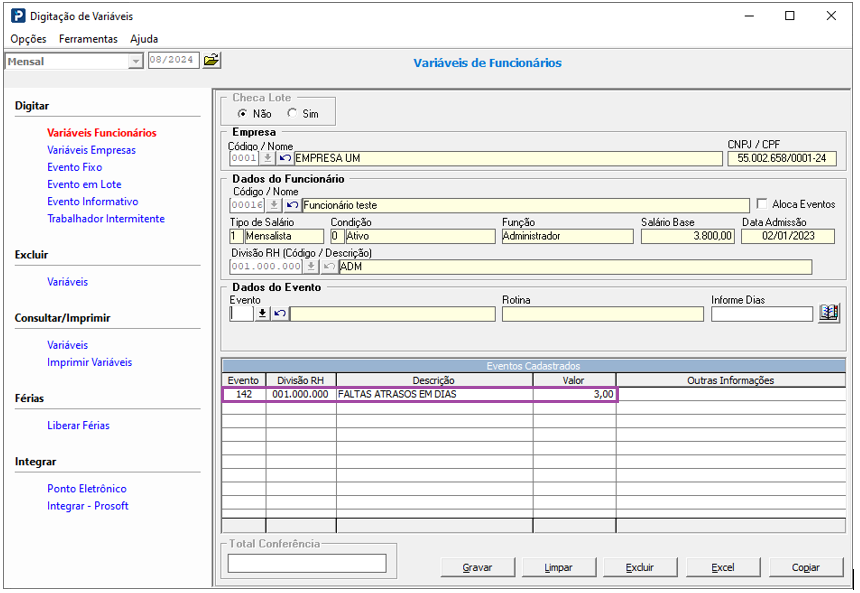Click the undo arrow beside Divisão RH ADM

coord(329,267)
